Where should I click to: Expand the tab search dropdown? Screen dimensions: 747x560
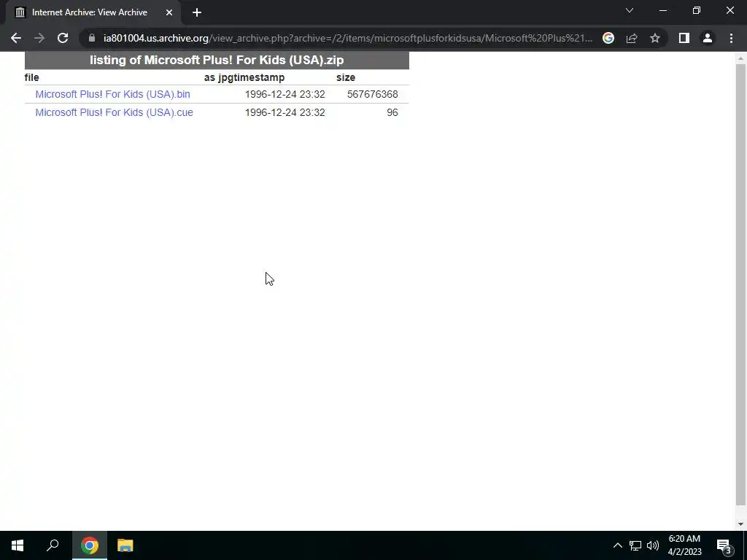click(x=630, y=10)
